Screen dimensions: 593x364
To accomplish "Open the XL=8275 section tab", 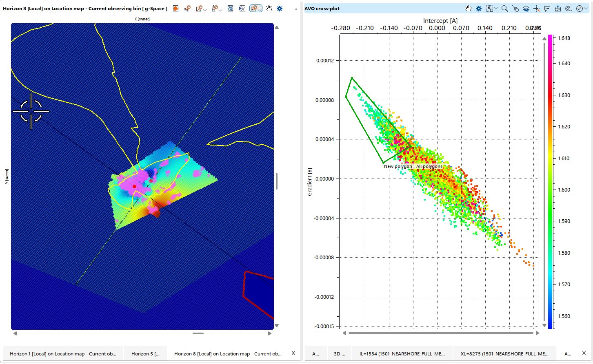I will pos(504,353).
